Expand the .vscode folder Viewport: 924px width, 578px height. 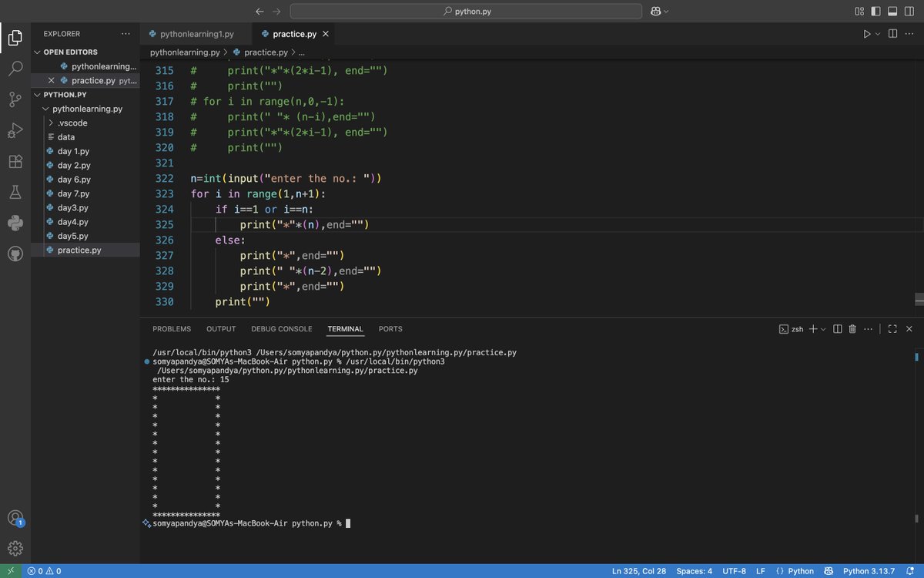51,123
